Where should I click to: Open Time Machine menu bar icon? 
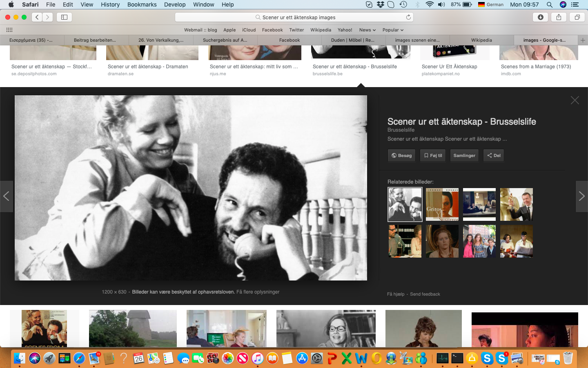click(x=403, y=4)
